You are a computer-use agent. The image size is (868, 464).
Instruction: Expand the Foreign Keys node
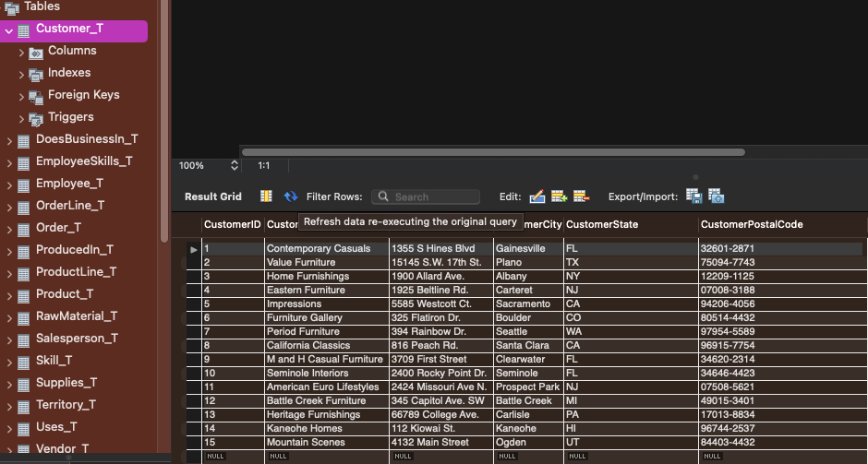(21, 97)
